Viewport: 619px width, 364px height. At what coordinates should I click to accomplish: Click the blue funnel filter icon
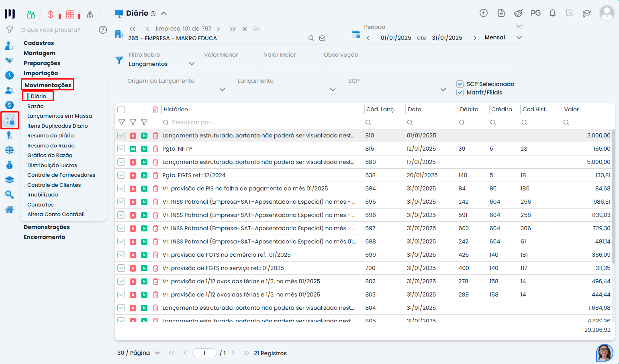click(x=119, y=61)
